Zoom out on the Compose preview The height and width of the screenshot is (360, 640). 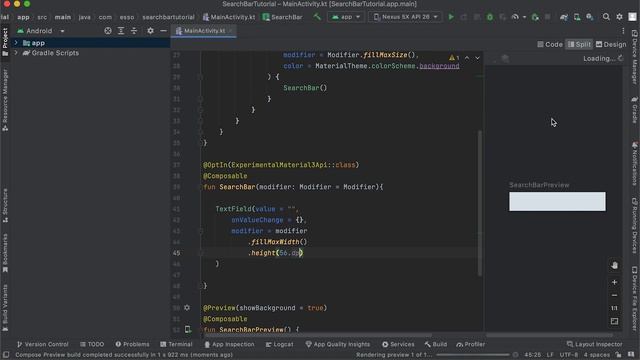point(614,295)
